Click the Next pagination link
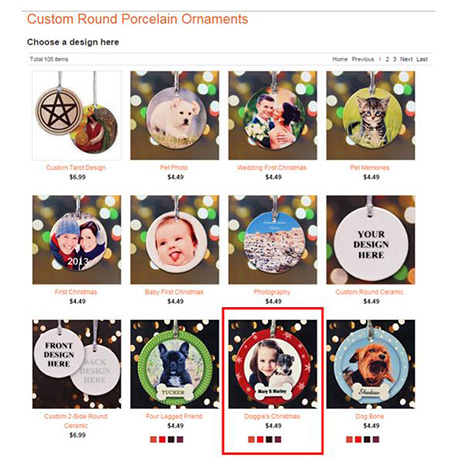Viewport: 450px width, 476px height. click(406, 59)
